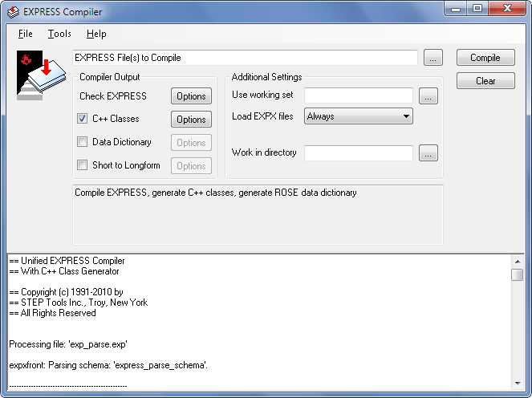
Task: Open the File menu
Action: pyautogui.click(x=26, y=34)
